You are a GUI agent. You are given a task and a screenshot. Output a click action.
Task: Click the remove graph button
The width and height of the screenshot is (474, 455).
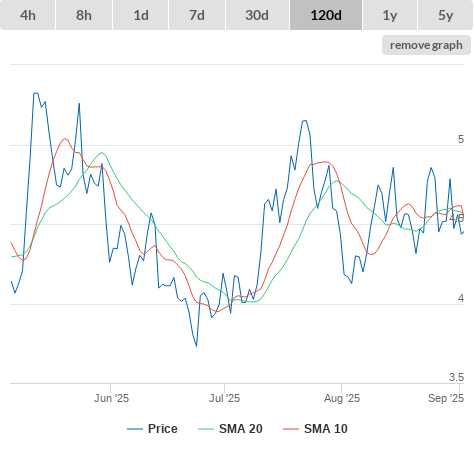426,45
